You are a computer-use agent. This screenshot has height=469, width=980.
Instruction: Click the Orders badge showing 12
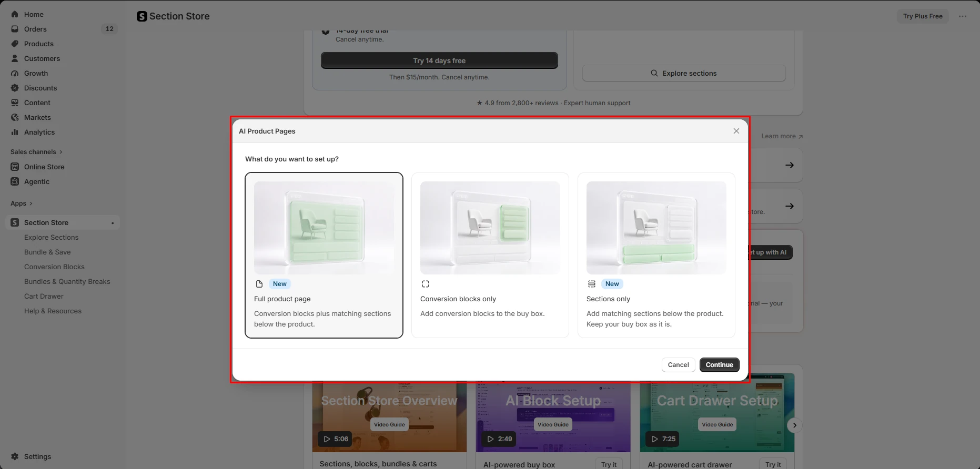109,29
